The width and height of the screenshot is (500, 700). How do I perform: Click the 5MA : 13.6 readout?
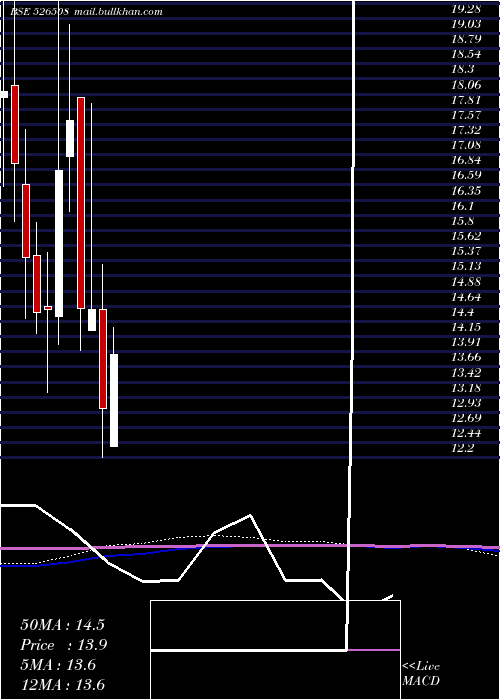coord(58,665)
